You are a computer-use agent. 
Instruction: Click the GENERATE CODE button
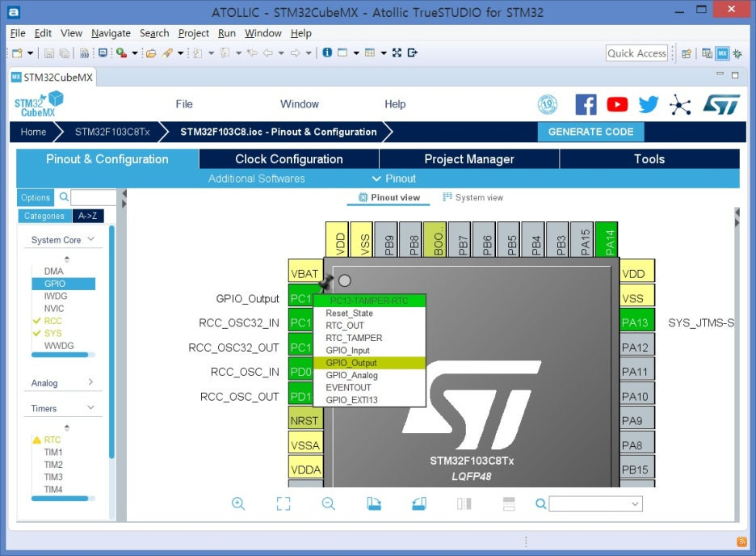click(x=590, y=132)
